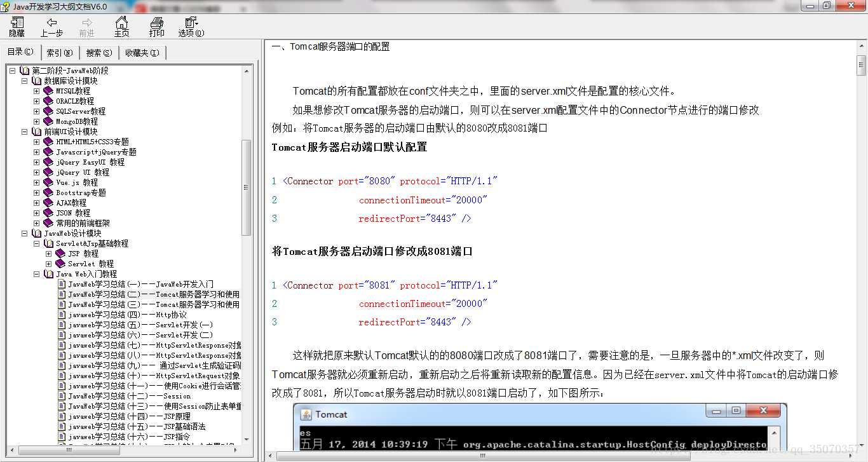Click the SQLServer教程 book icon
868x462 pixels.
(48, 111)
